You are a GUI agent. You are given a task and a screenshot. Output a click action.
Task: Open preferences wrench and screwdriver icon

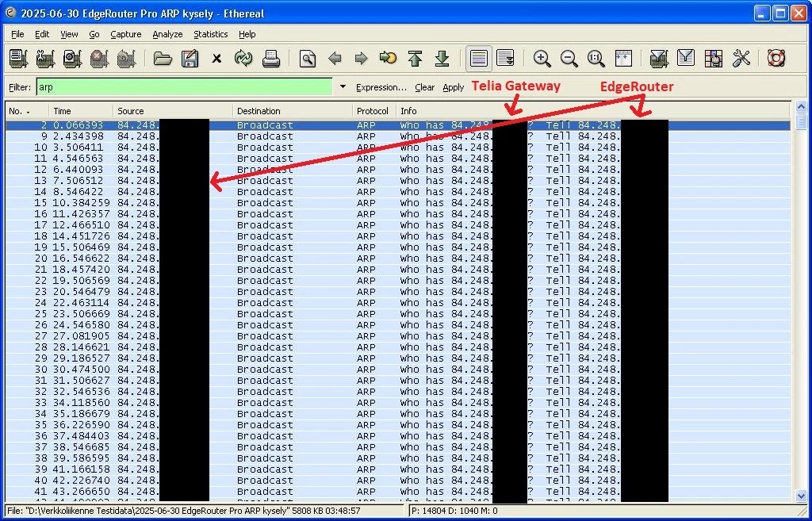pos(741,59)
